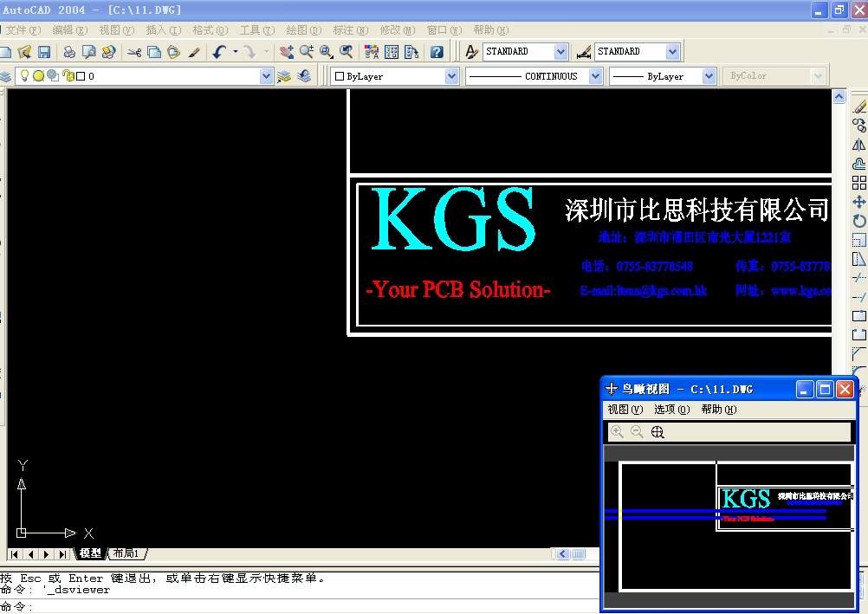This screenshot has height=614, width=868.
Task: Click the global zoom icon in Aerial View
Action: coord(657,432)
